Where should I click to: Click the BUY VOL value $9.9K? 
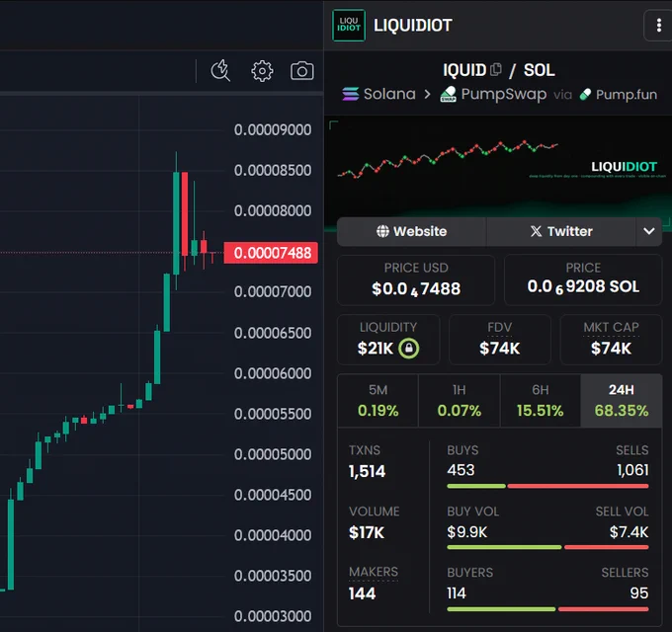[x=467, y=532]
